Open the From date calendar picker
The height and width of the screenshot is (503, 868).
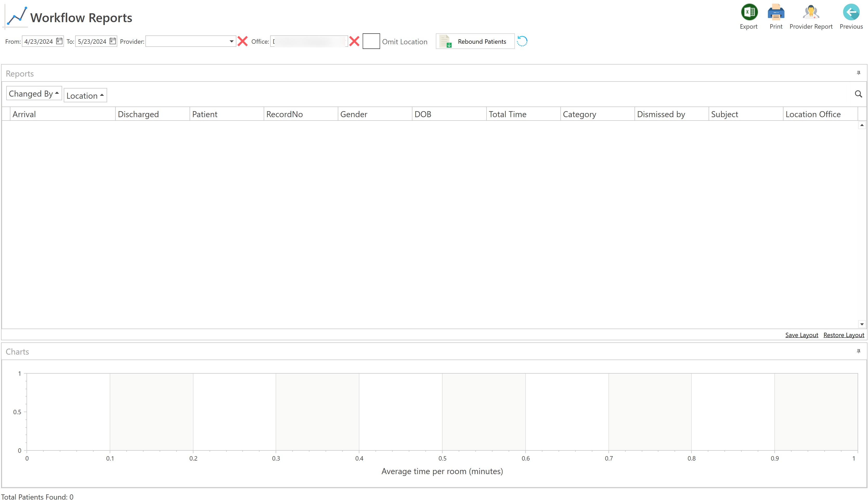pos(59,41)
